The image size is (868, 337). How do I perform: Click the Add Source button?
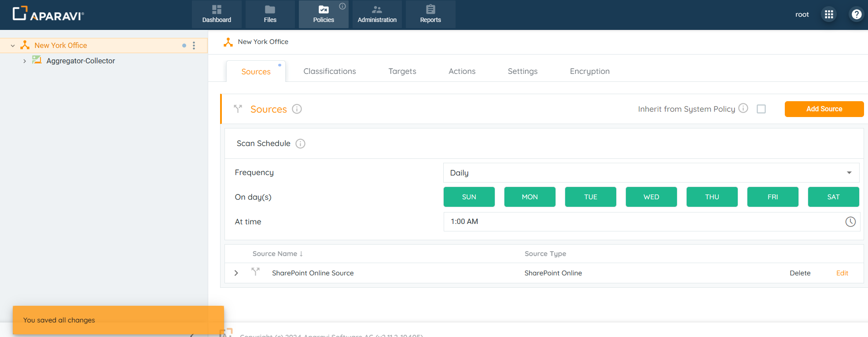pyautogui.click(x=824, y=109)
